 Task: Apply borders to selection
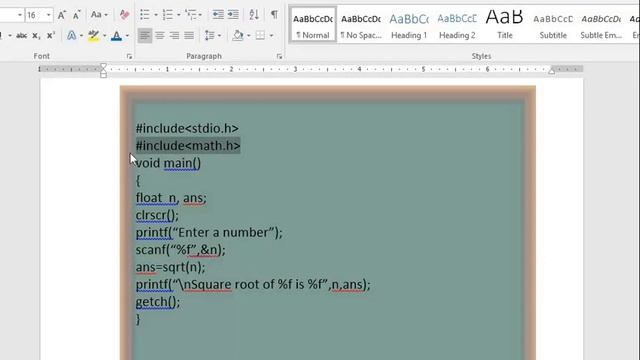[x=260, y=36]
